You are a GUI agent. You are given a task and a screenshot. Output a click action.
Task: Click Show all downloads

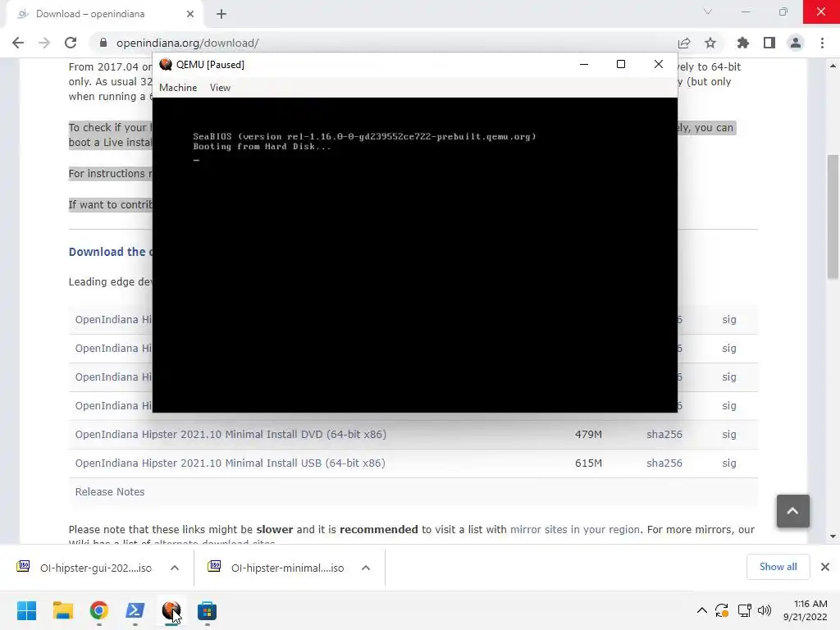click(x=778, y=567)
